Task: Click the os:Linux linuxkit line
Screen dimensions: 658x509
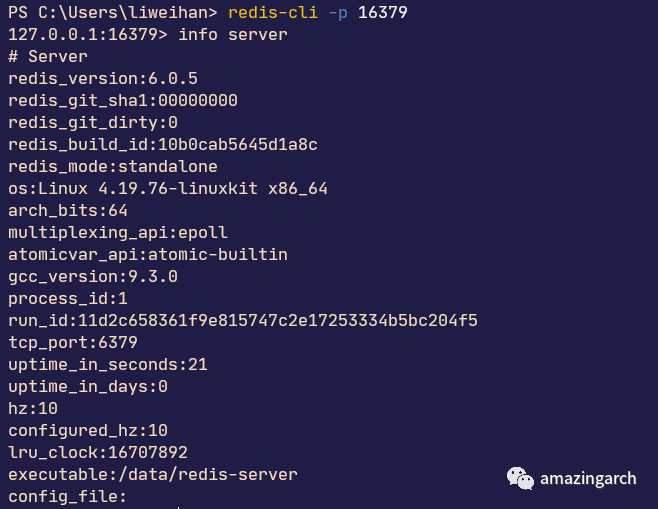Action: coord(168,189)
